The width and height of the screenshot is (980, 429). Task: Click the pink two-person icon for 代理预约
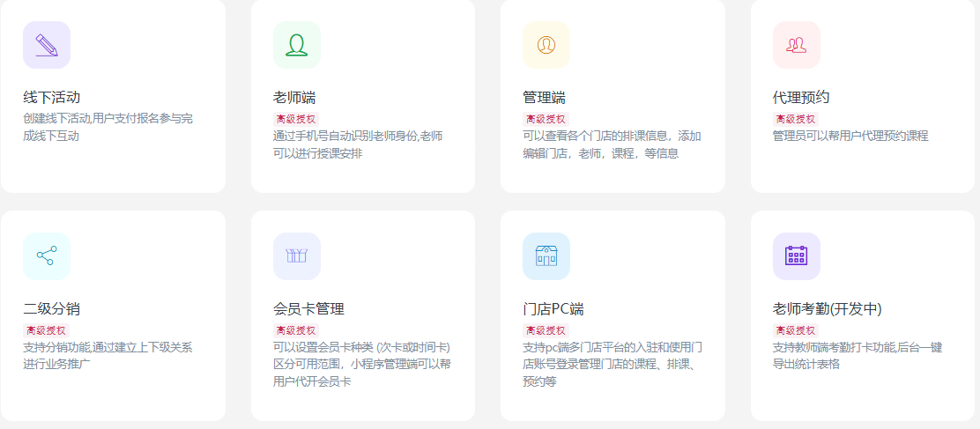797,45
